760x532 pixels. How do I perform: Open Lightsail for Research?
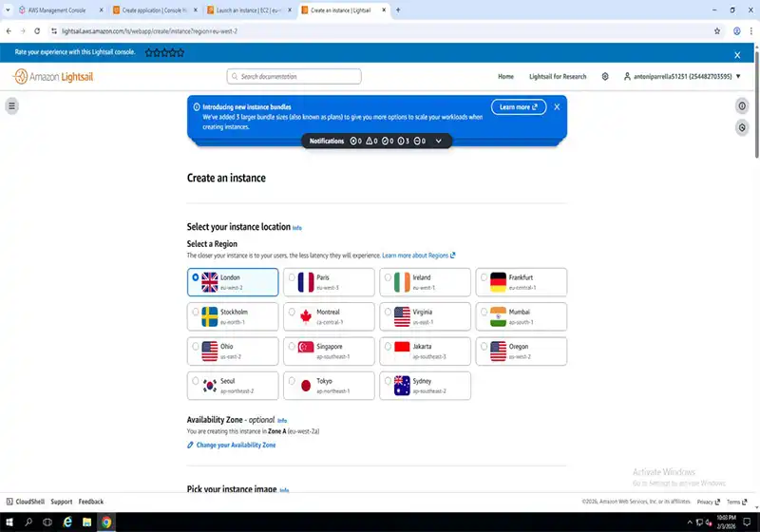tap(558, 77)
